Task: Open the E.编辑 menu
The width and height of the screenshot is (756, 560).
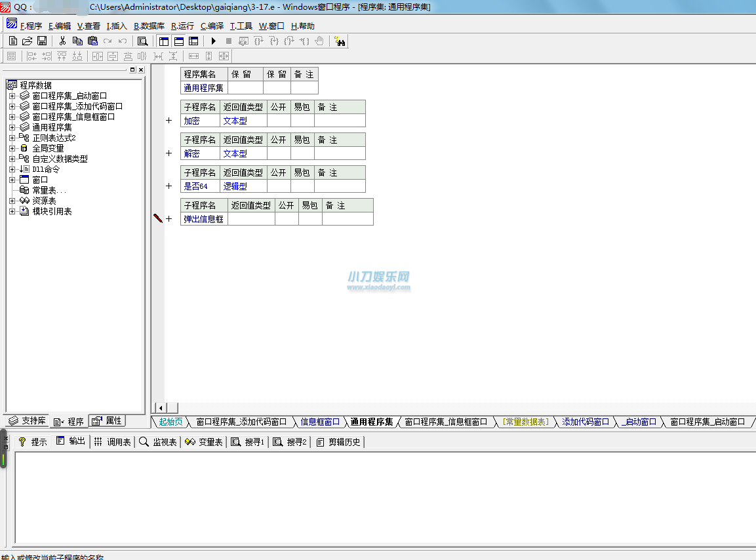Action: 59,26
